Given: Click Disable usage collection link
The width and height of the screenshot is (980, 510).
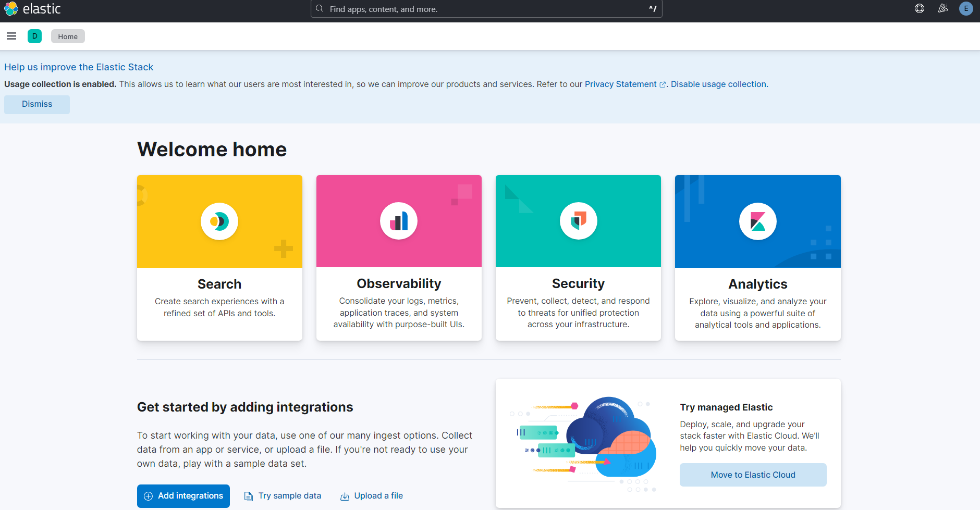Looking at the screenshot, I should tap(719, 84).
